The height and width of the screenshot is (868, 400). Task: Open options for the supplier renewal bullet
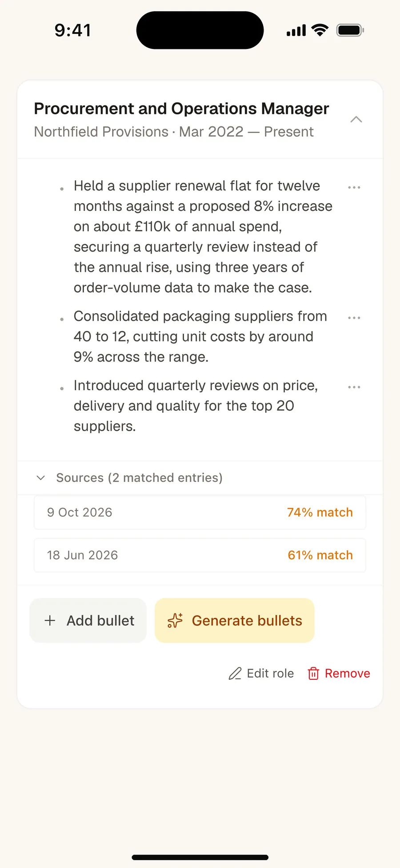point(354,187)
